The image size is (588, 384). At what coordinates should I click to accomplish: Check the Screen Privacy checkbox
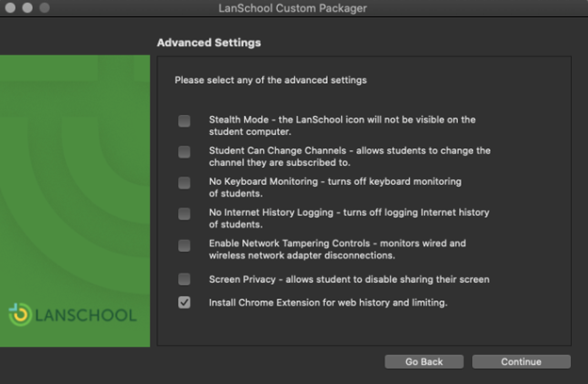point(184,279)
